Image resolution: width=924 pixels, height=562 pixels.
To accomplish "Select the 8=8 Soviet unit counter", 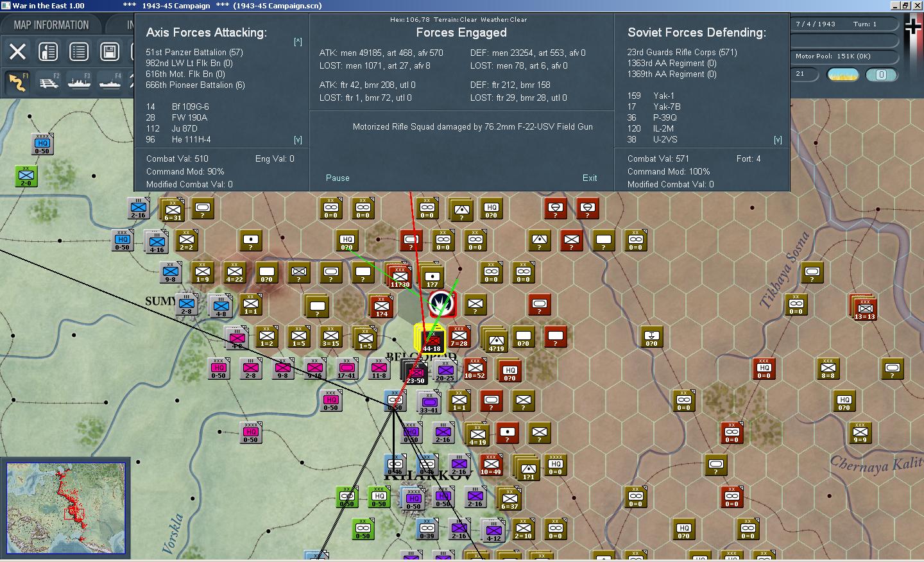I will click(828, 368).
